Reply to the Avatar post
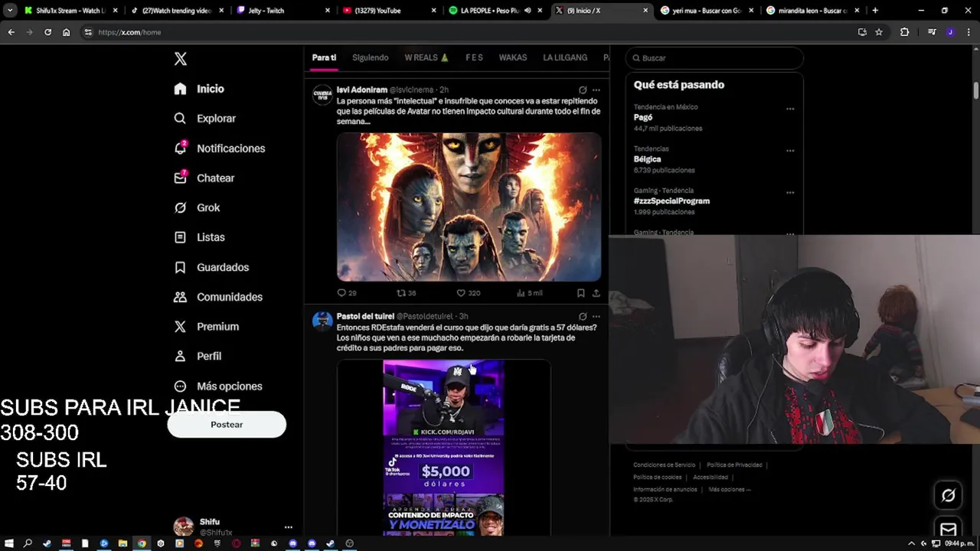The height and width of the screenshot is (551, 980). 347,293
